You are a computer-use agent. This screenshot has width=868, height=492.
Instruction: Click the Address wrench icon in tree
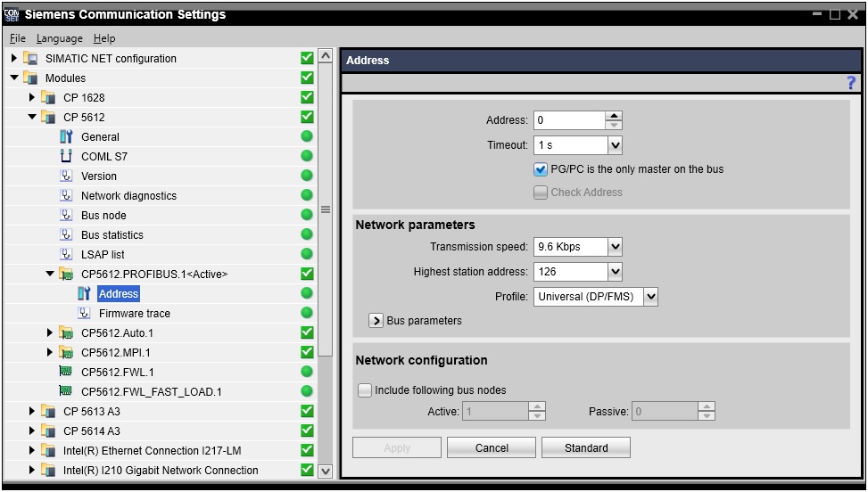point(84,293)
